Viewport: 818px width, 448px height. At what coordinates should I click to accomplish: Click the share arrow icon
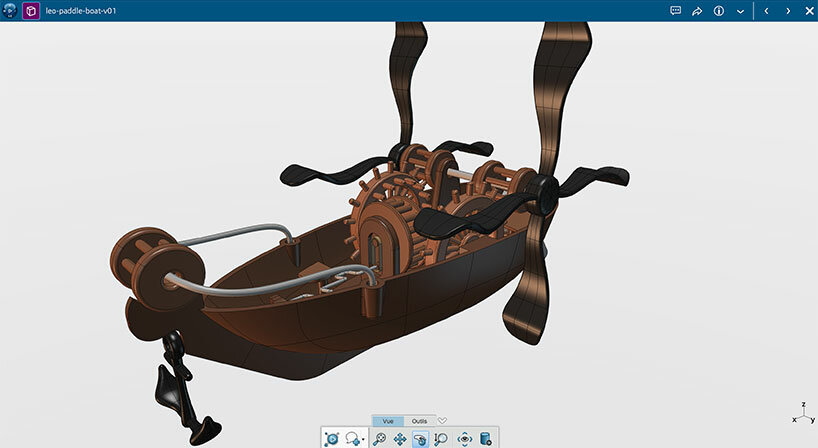click(x=697, y=10)
